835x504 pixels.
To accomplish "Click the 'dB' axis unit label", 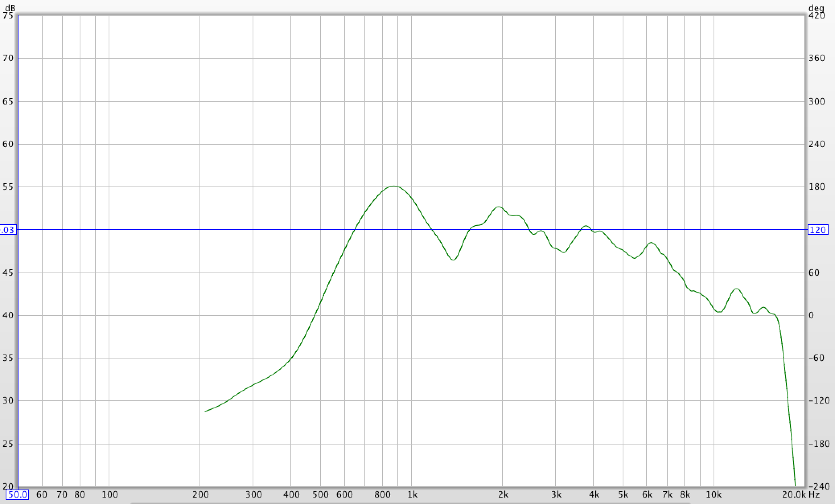I will coord(10,8).
